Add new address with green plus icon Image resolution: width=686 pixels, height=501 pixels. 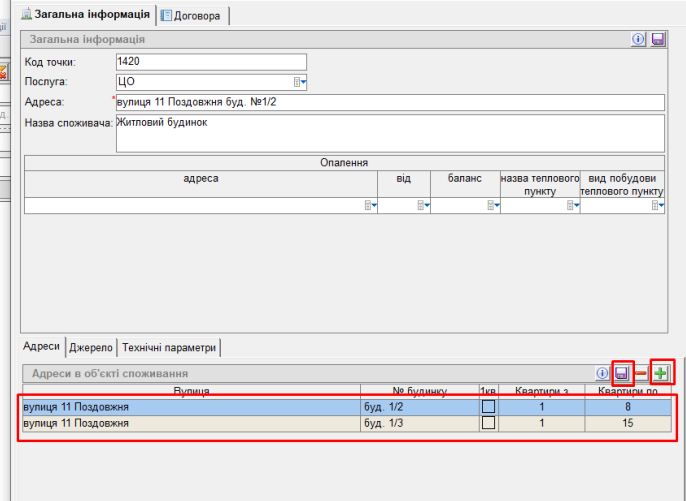[x=661, y=373]
